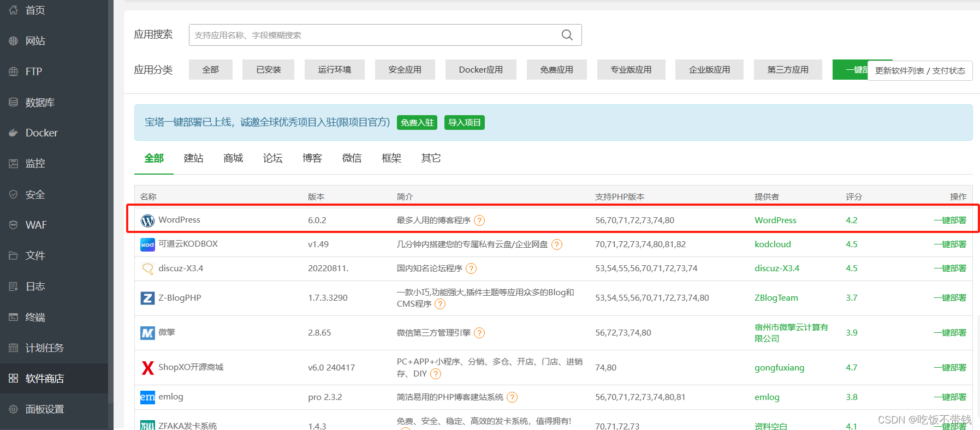This screenshot has height=430, width=980.
Task: Switch to the 博客 tab
Action: 312,158
